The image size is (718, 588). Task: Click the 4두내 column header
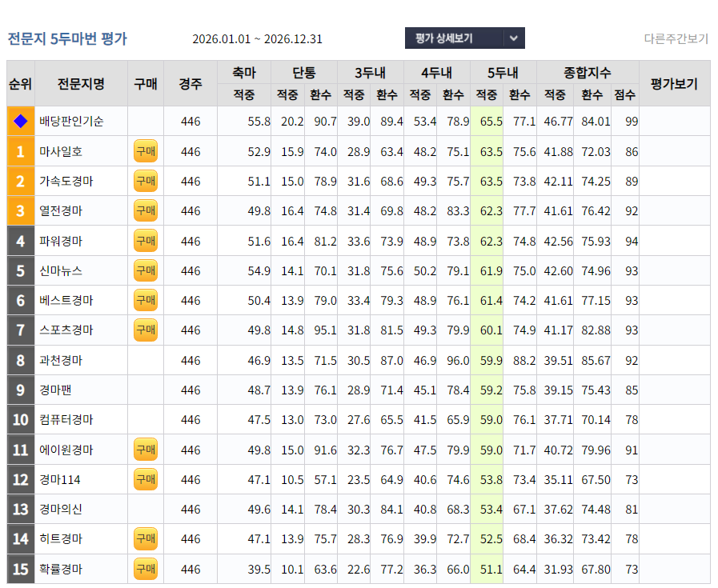[x=436, y=72]
